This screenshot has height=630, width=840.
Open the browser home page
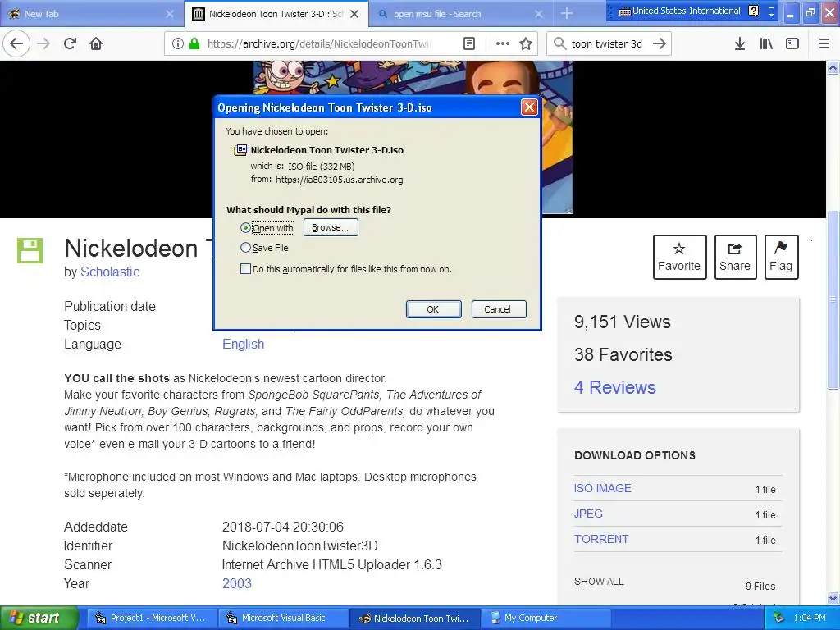point(96,43)
